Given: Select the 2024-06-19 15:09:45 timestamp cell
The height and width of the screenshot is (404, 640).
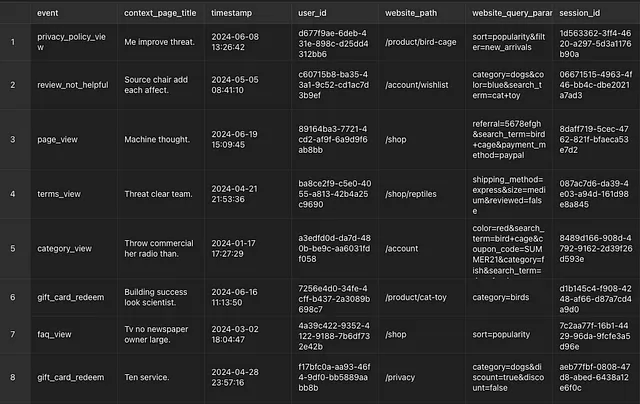Looking at the screenshot, I should 248,140.
